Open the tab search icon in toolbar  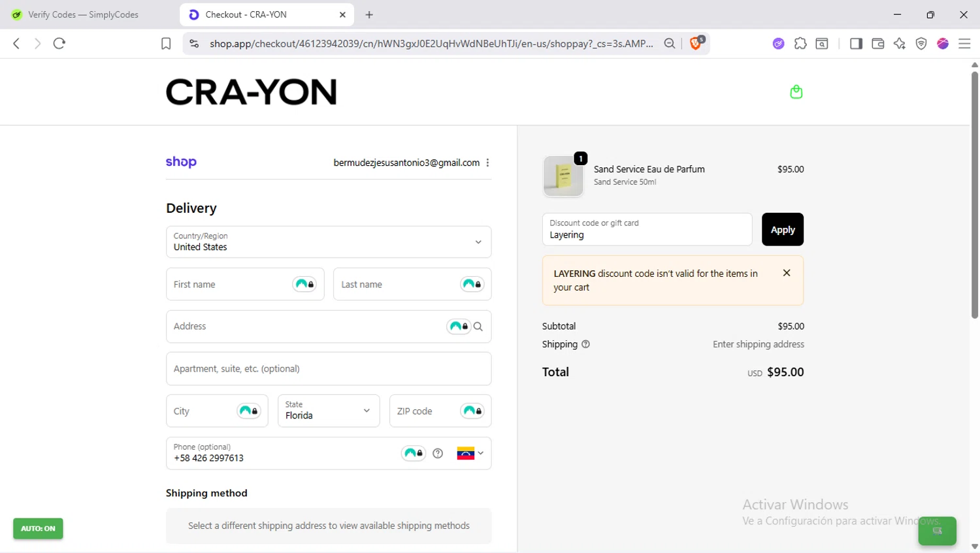[822, 44]
